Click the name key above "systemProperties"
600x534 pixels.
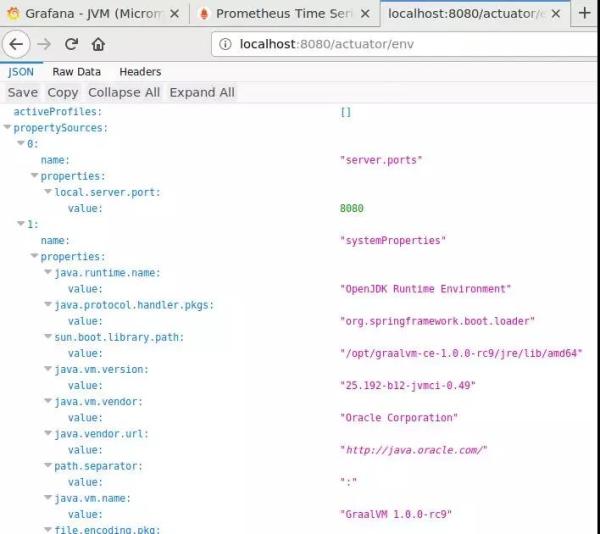pos(55,241)
